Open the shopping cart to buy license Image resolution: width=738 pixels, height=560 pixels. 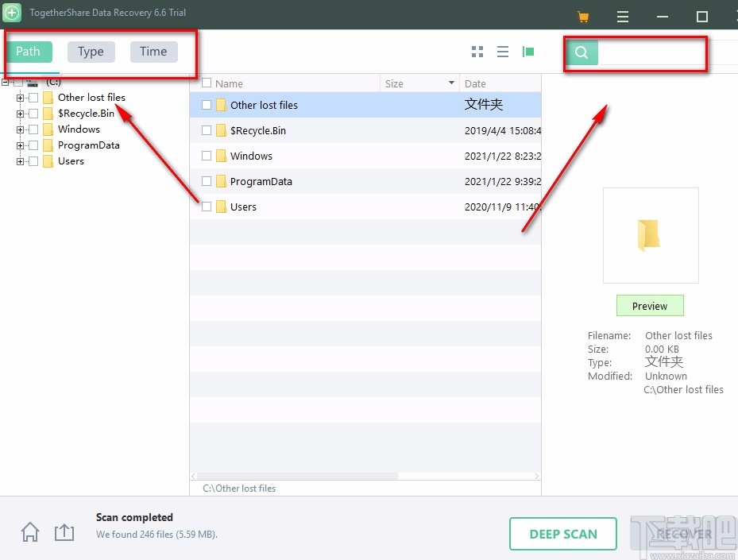(582, 16)
